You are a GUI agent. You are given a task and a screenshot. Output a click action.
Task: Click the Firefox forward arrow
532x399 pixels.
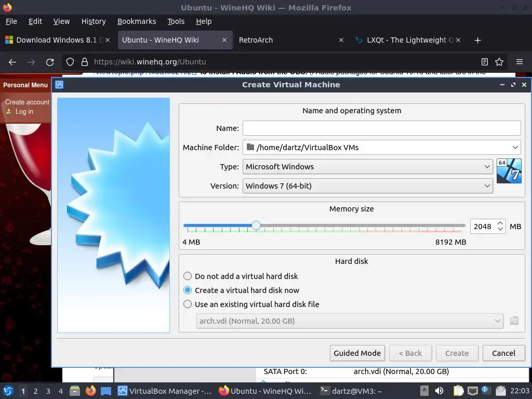coord(31,62)
